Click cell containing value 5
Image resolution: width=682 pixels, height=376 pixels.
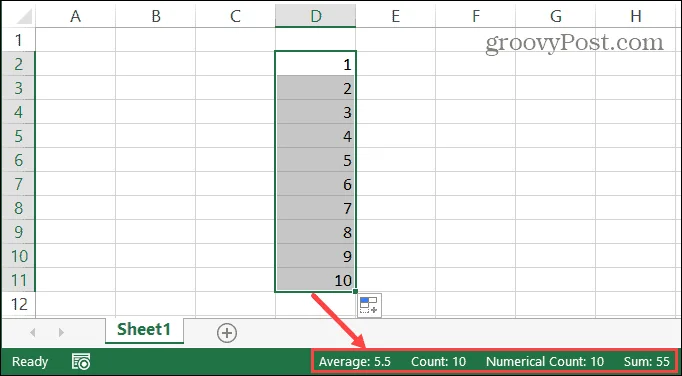click(315, 160)
